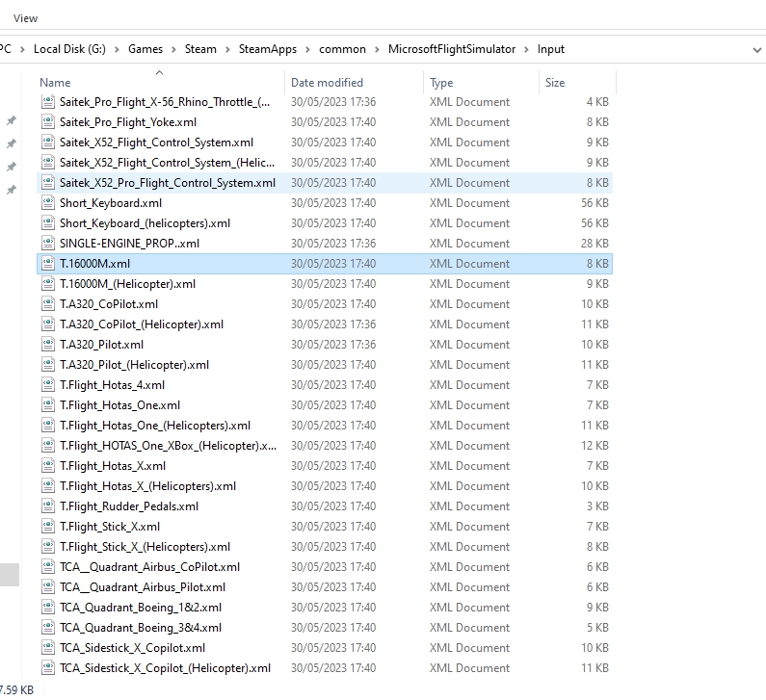Select T.Flight_Hotas_X_(Helicopters).xml file name
This screenshot has height=700, width=766.
click(x=148, y=486)
